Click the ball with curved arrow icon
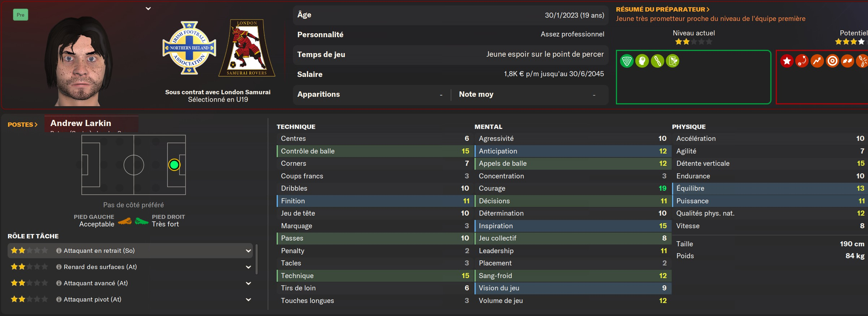The image size is (868, 316). pyautogui.click(x=802, y=61)
